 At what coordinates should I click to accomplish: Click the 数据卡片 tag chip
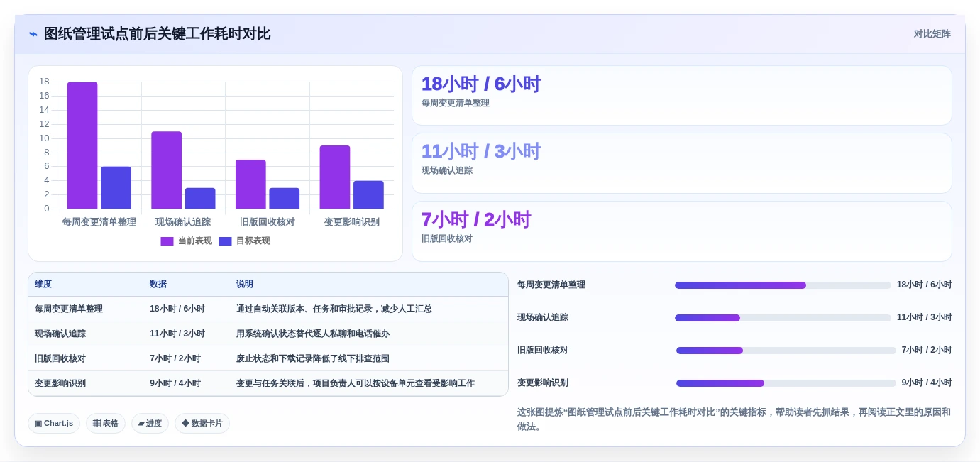click(202, 424)
